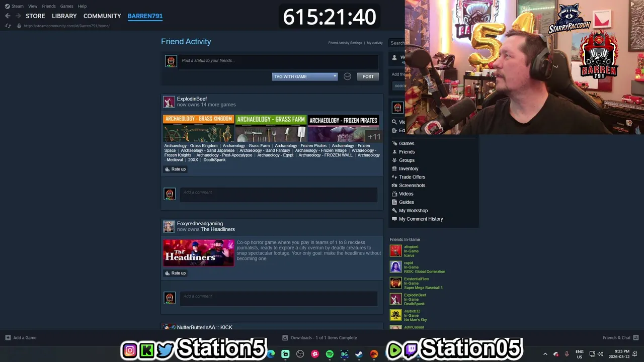Click comment field under The Headliners post
644x362 pixels.
click(279, 299)
